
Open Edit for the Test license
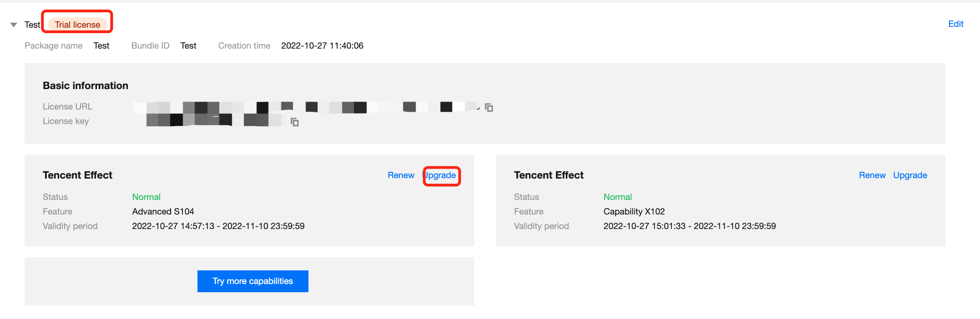(x=955, y=24)
